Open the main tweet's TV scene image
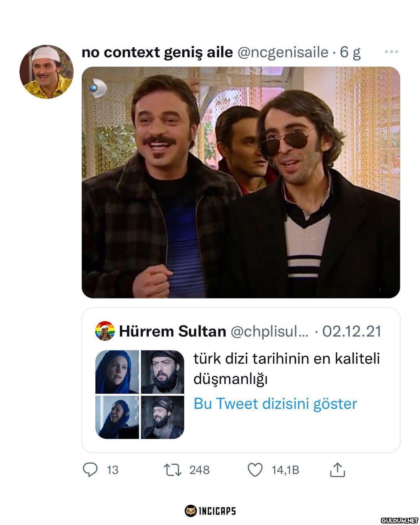The image size is (420, 525). [x=241, y=183]
